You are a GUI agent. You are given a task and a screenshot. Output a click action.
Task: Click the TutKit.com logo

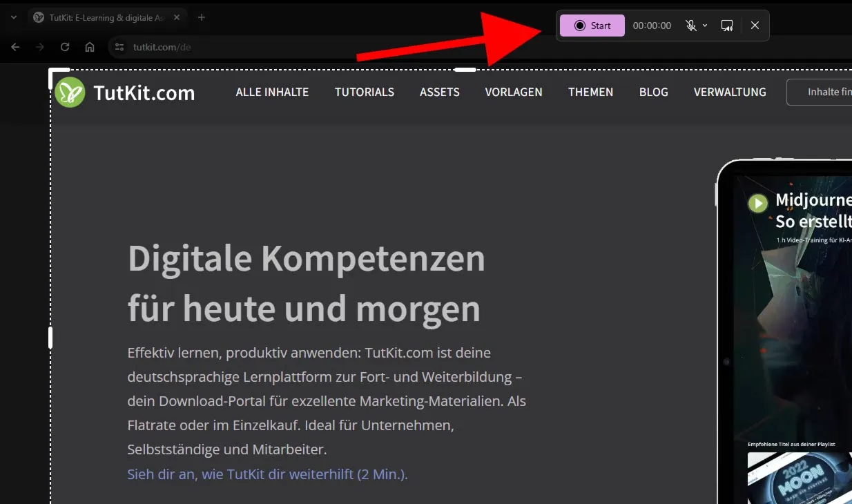pos(125,93)
